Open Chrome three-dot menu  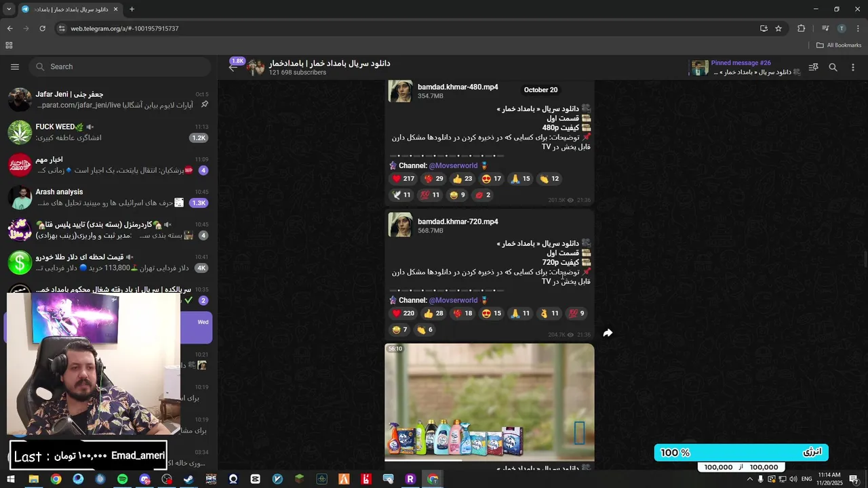click(858, 28)
